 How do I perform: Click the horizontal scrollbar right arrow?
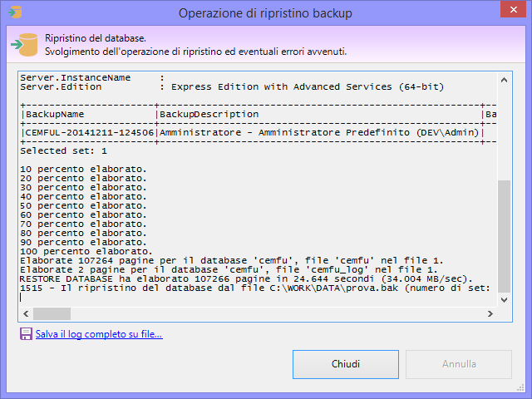(x=490, y=314)
